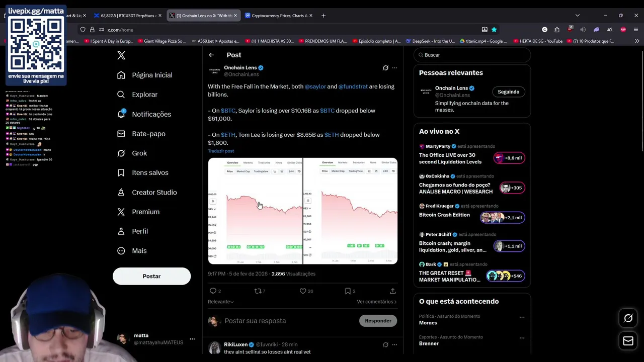Click the repost icon with 7 reposts
Screen dimensions: 644x362
258,291
